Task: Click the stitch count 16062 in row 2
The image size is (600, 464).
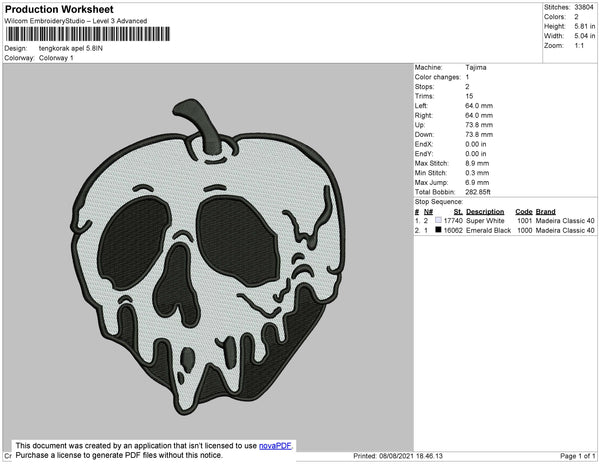Action: (x=453, y=230)
